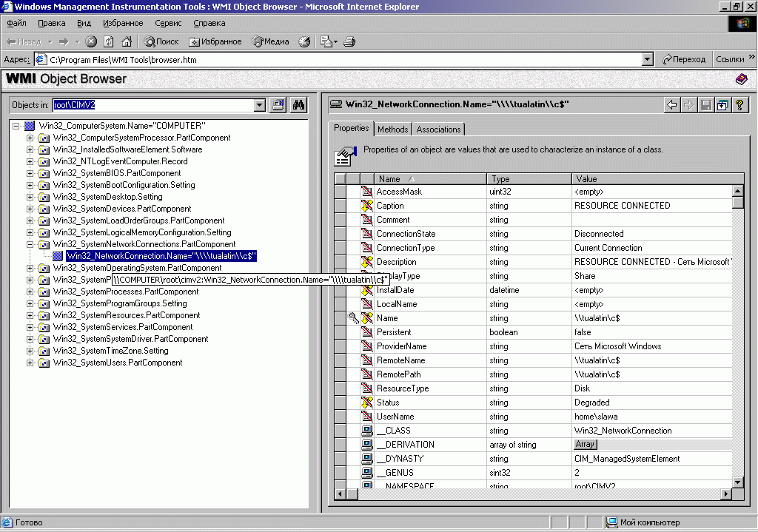This screenshot has width=758, height=532.
Task: Click the Переход go button
Action: pos(683,59)
